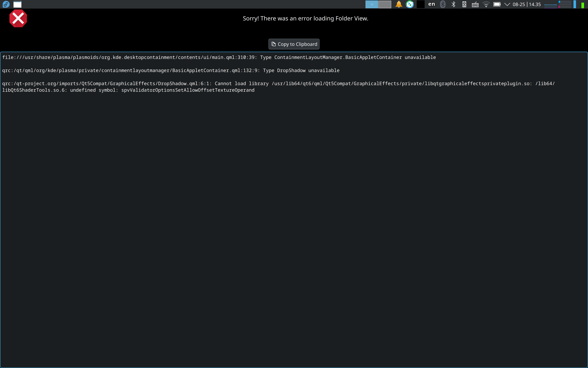Click the RustDesk tray icon
The height and width of the screenshot is (368, 588).
[x=410, y=4]
